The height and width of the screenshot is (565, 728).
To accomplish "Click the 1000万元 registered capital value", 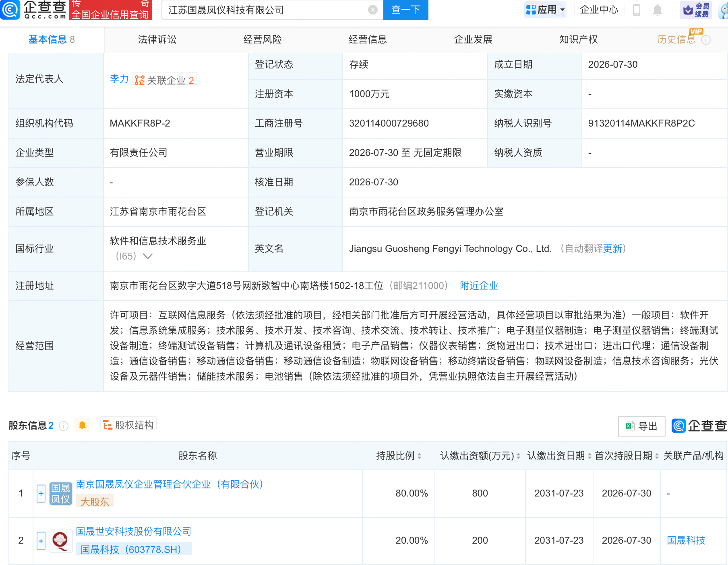I will (369, 94).
